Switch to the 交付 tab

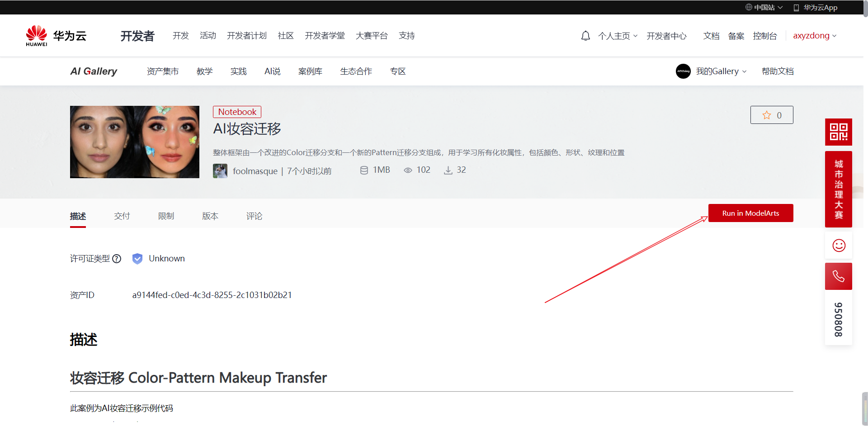(122, 216)
